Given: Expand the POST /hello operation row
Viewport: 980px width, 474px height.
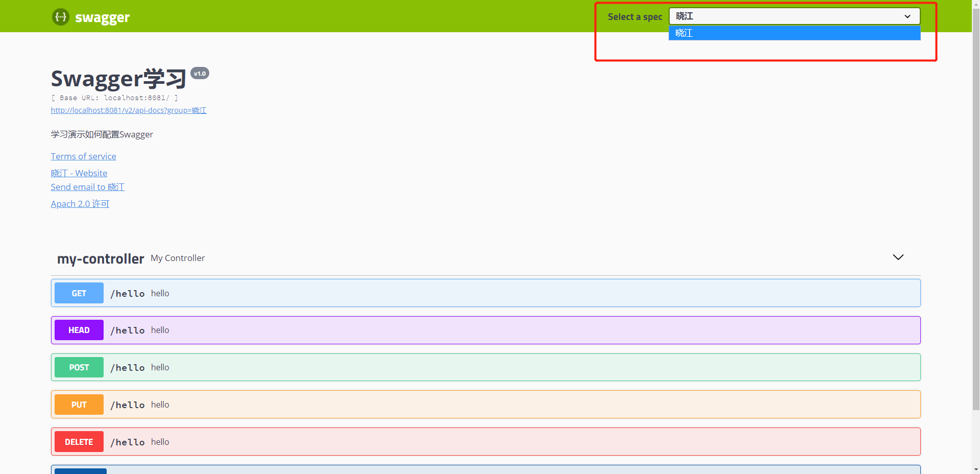Looking at the screenshot, I should pos(510,368).
